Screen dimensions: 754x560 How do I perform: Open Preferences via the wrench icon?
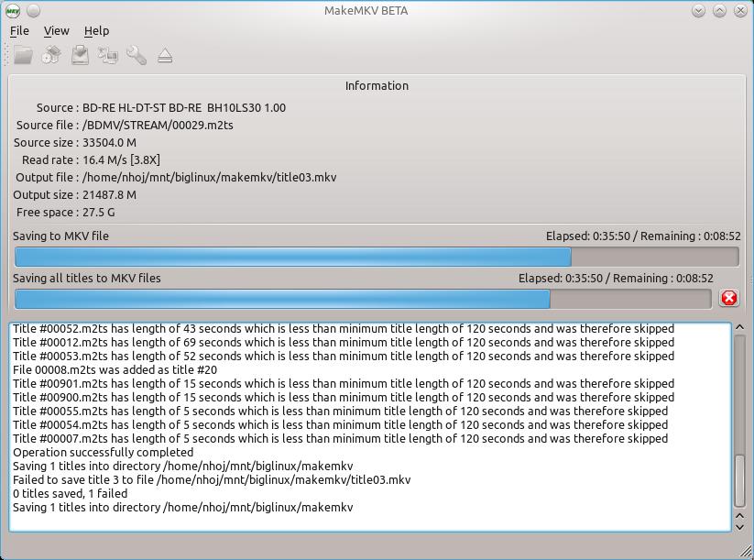pos(137,56)
